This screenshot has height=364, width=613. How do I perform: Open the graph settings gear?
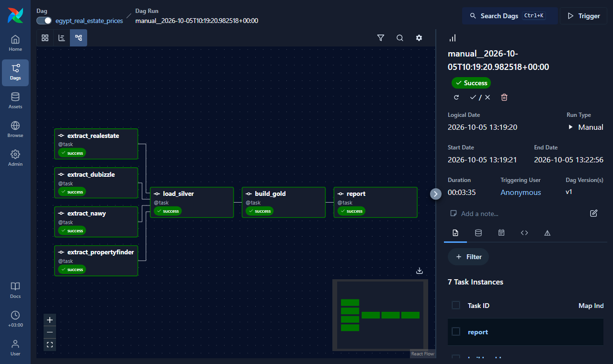(x=419, y=38)
